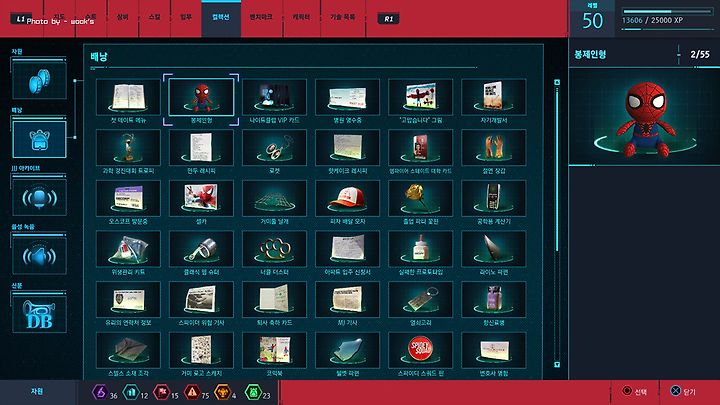Click the purple token icon showing 36
The width and height of the screenshot is (720, 405).
[100, 392]
